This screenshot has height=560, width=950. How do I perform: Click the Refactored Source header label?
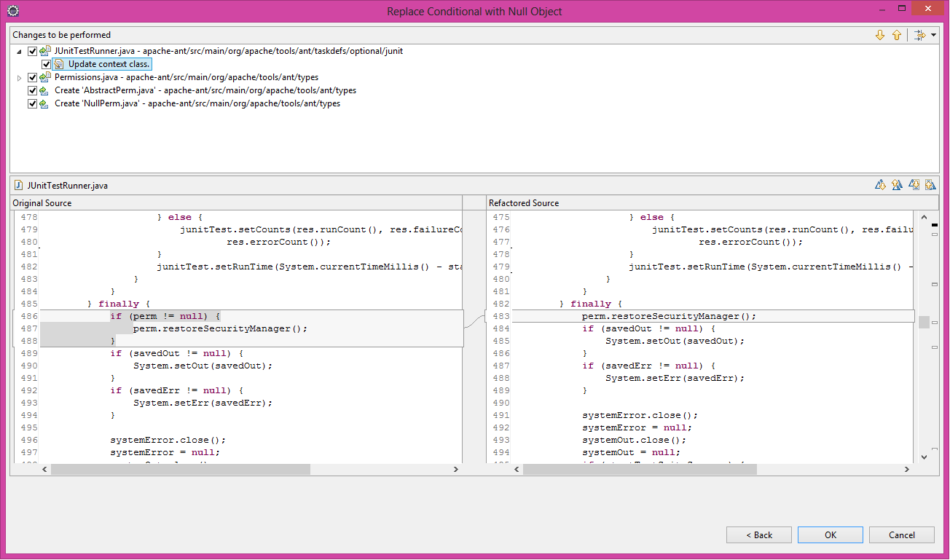tap(524, 203)
